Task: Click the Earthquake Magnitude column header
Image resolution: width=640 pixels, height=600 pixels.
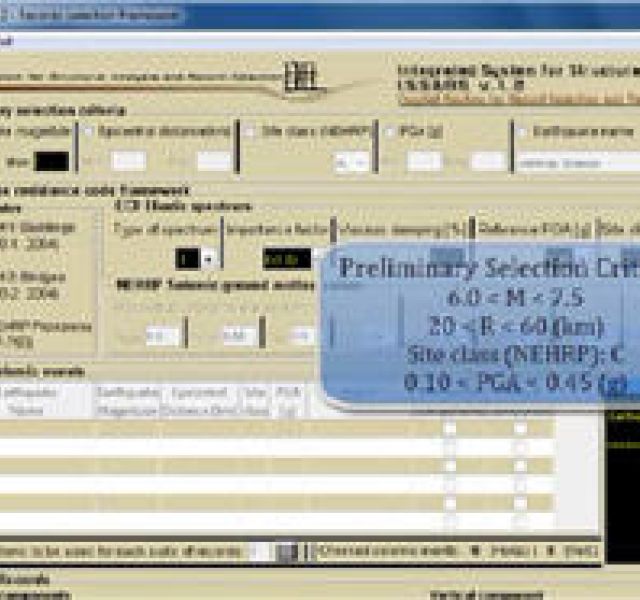Action: click(x=127, y=401)
